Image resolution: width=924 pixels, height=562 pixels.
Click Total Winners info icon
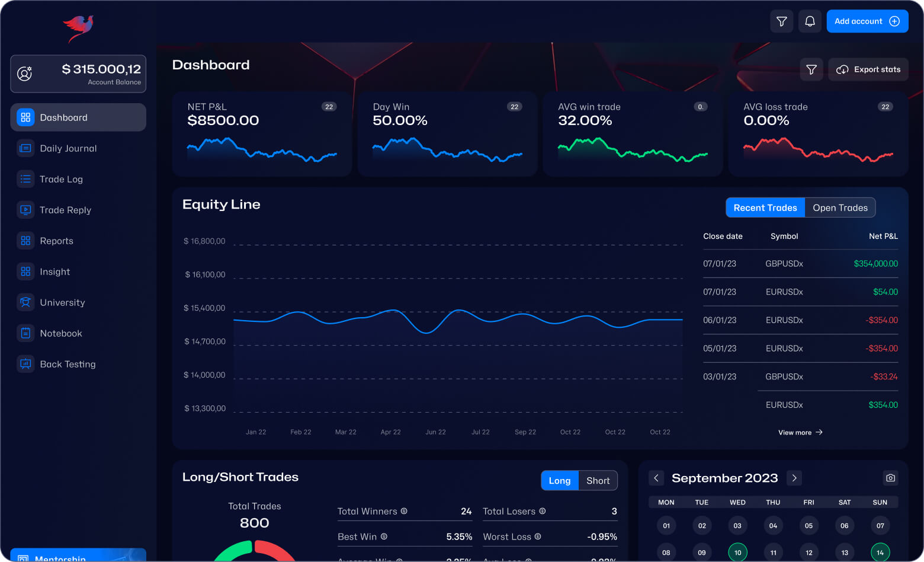click(x=404, y=511)
